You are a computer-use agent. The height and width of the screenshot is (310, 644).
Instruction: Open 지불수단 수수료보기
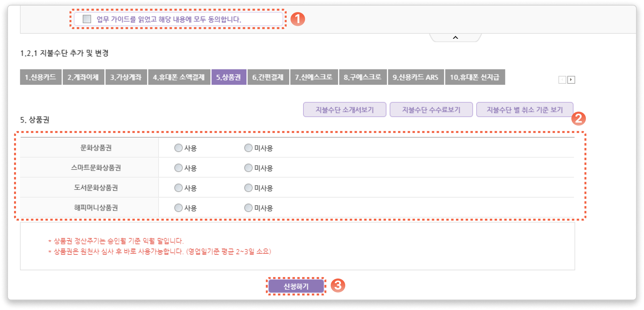[431, 109]
